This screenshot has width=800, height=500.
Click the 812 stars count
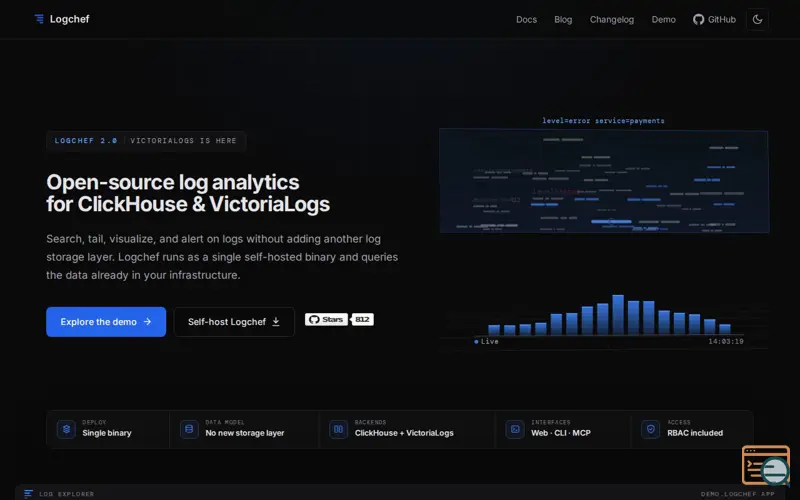point(362,319)
